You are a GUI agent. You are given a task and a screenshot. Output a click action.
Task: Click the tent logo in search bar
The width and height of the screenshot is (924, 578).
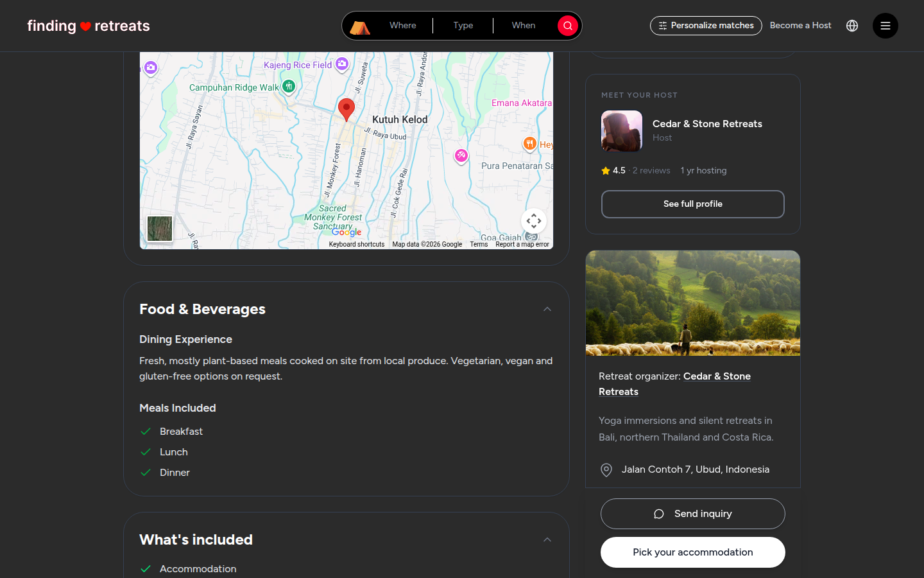tap(360, 26)
